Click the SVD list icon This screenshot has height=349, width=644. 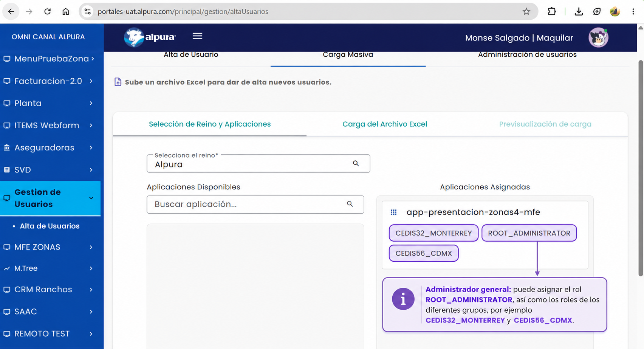pyautogui.click(x=7, y=170)
